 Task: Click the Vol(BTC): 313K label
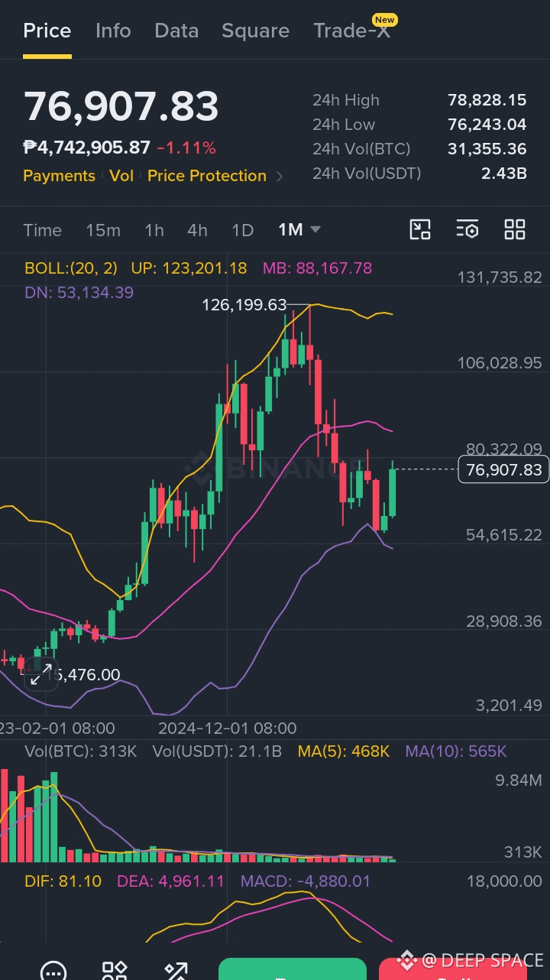pos(80,751)
